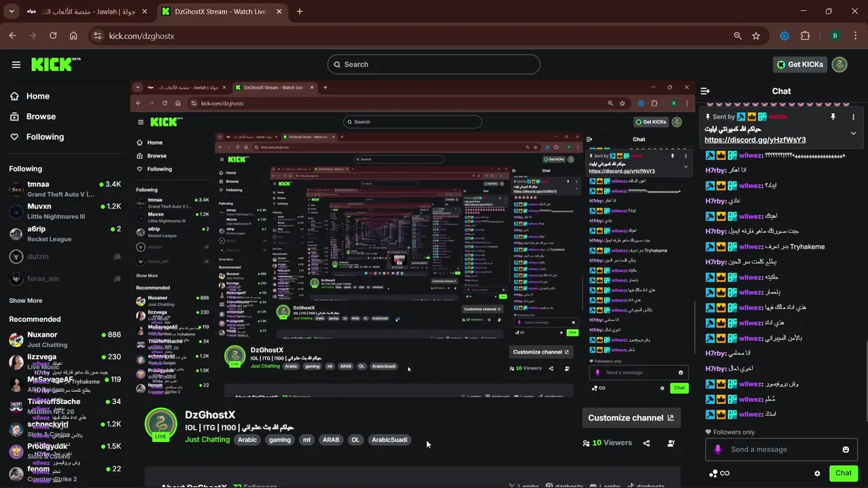Click the moderator sword badge in the pinned message
The height and width of the screenshot is (488, 868).
[741, 117]
